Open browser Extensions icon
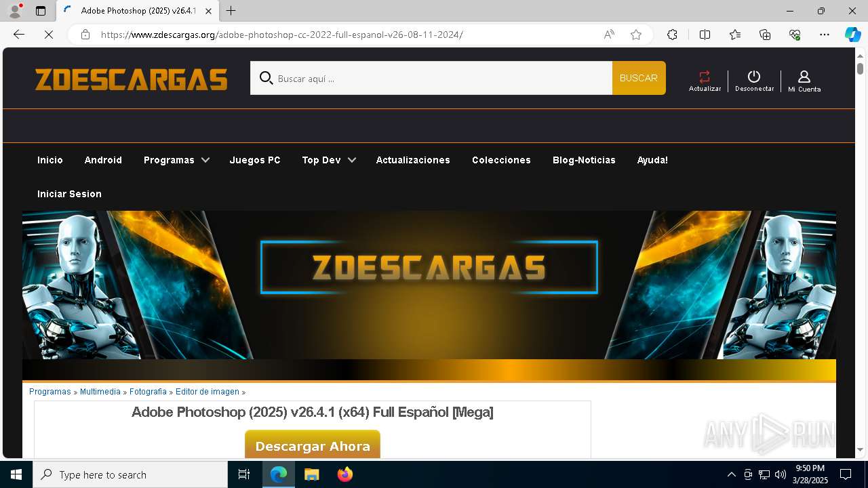Screen dimensions: 868x488 [672, 35]
